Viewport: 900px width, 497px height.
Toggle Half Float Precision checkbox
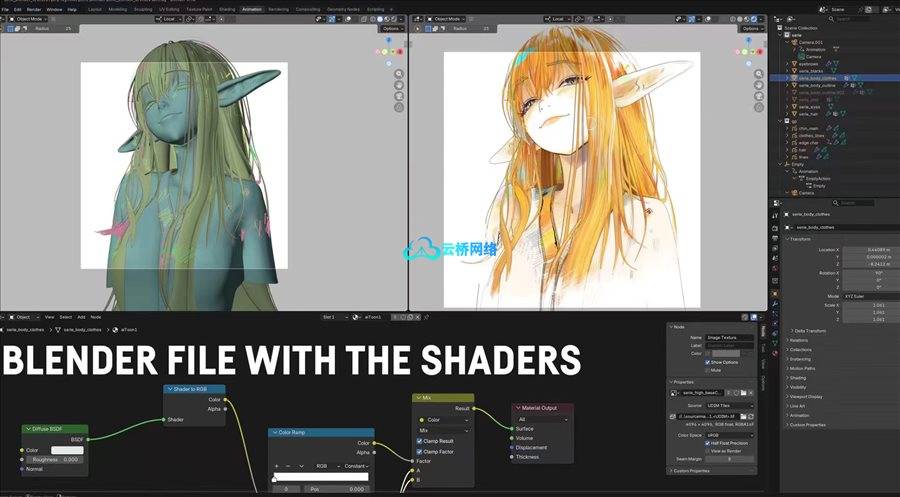pyautogui.click(x=708, y=443)
